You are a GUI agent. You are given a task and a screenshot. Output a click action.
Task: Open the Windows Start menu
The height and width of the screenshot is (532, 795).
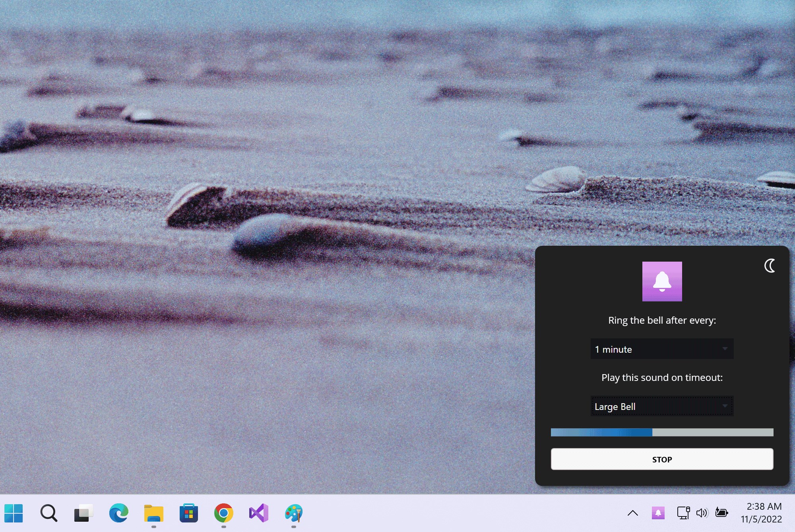point(14,513)
